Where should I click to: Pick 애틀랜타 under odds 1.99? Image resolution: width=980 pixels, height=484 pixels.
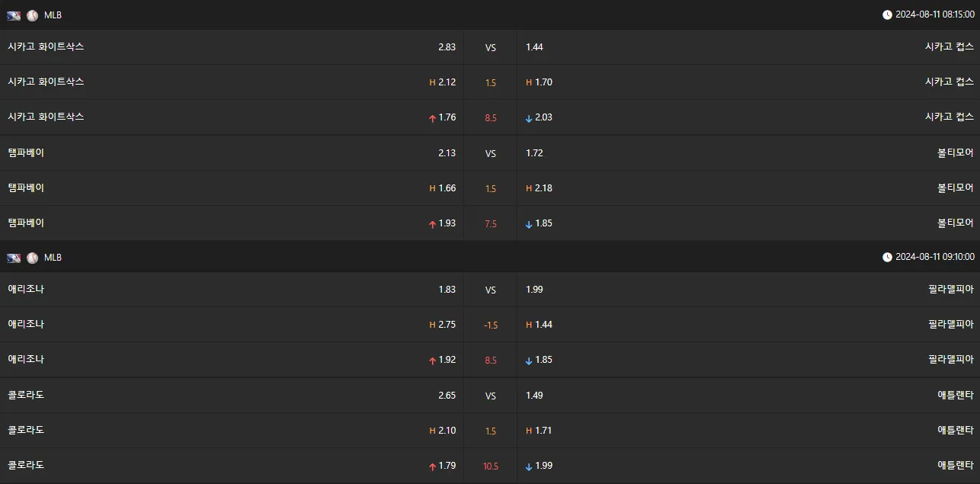(x=543, y=466)
